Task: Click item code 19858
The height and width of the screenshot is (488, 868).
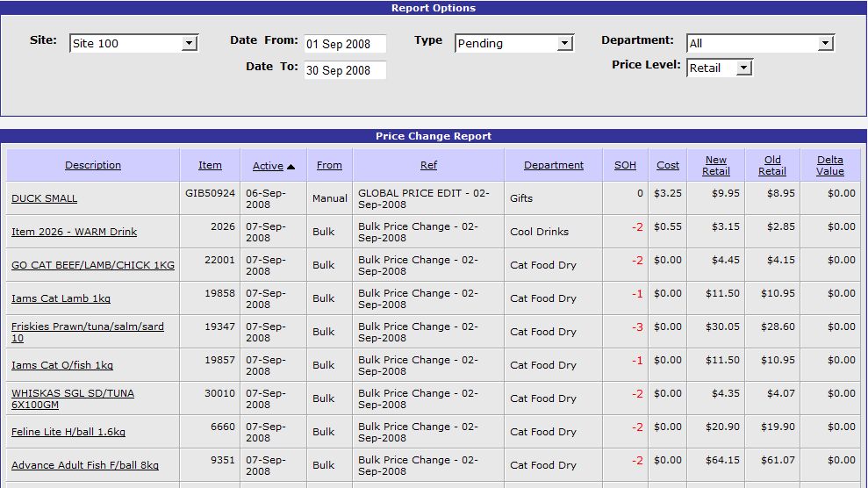Action: 219,293
